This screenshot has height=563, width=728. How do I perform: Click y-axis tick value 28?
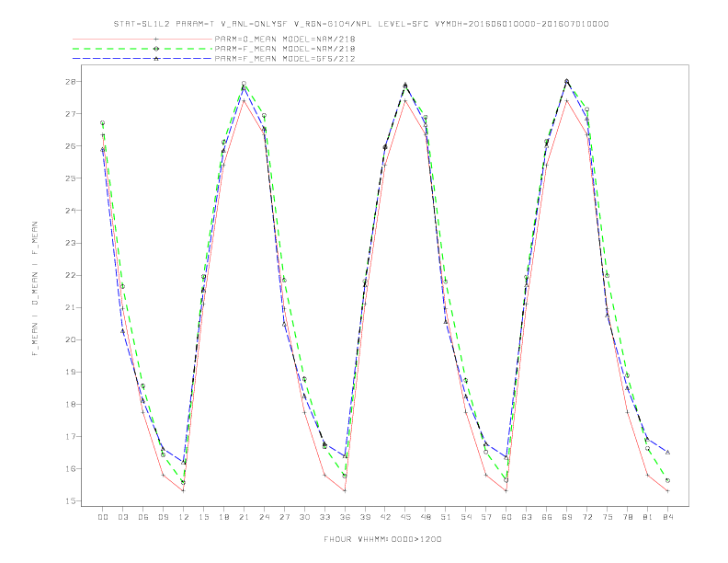[x=70, y=81]
